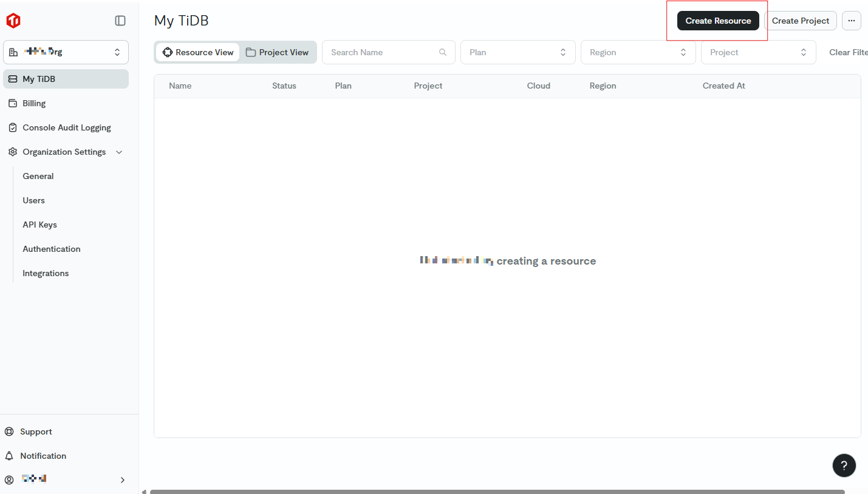868x494 pixels.
Task: Click the Status column header
Action: tap(284, 86)
